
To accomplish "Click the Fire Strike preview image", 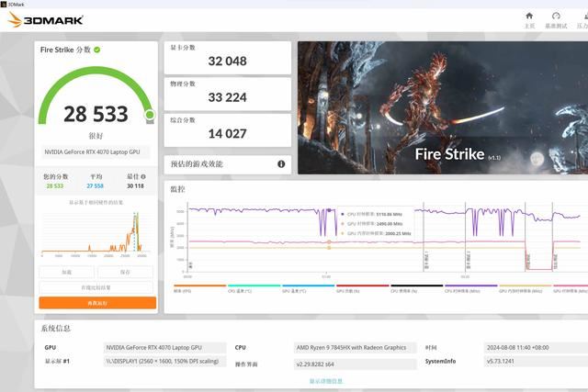I will 442,106.
